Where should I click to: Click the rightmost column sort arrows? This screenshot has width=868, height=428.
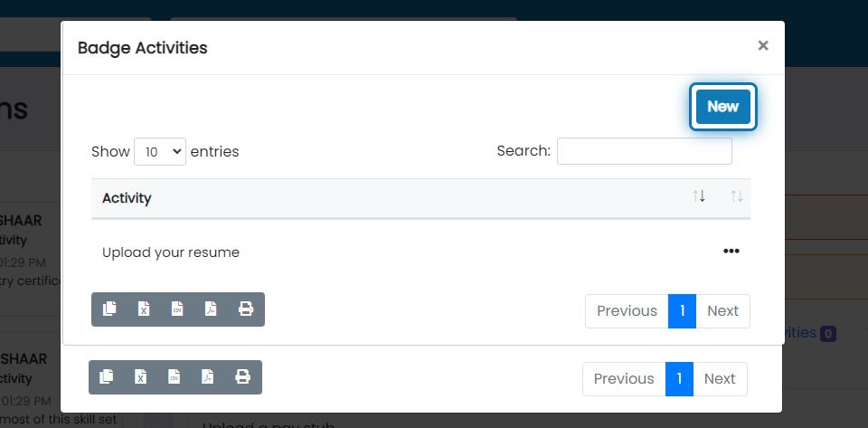coord(736,196)
